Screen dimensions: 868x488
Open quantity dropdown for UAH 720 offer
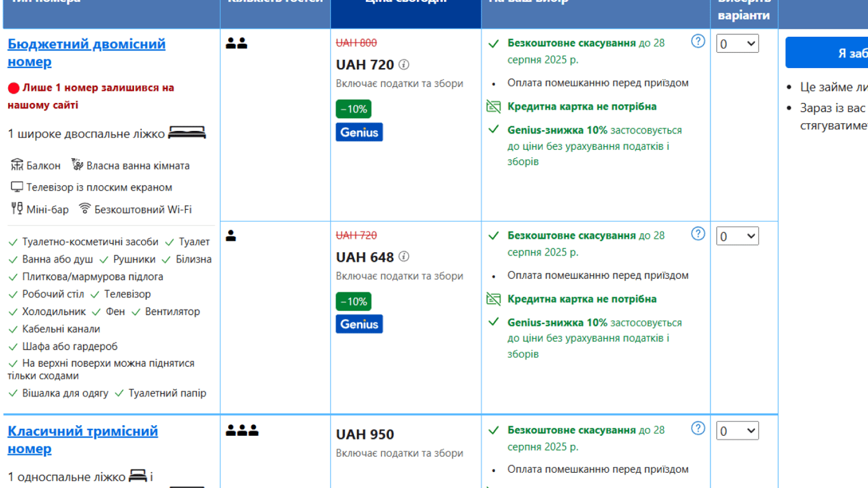coord(737,44)
